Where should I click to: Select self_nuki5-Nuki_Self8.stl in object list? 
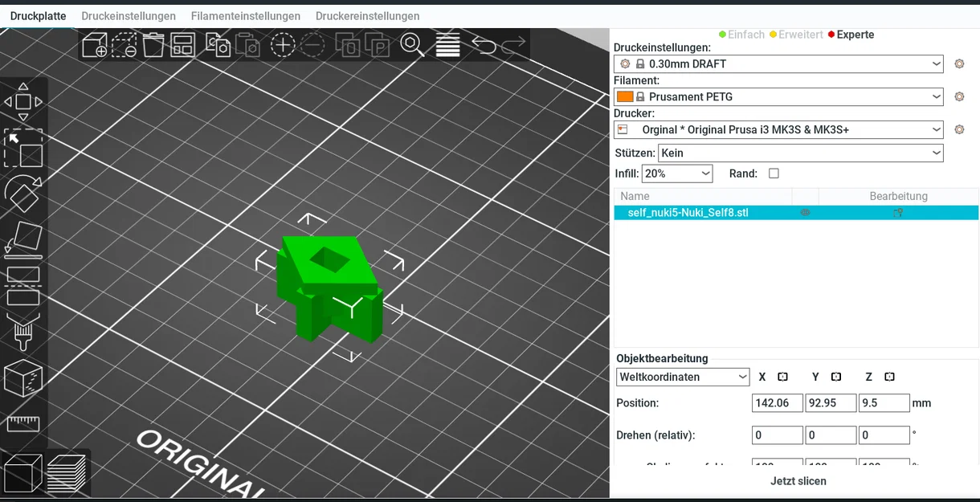point(688,213)
